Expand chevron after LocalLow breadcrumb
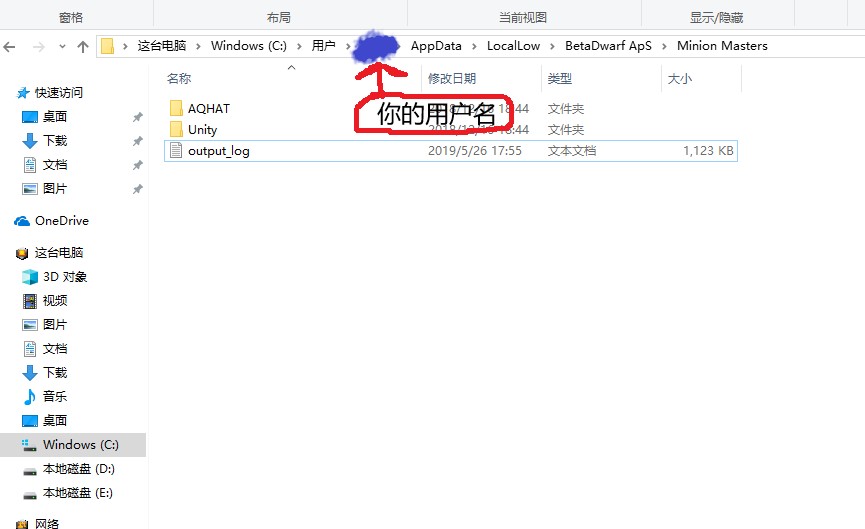Viewport: 865px width, 529px height. click(552, 46)
